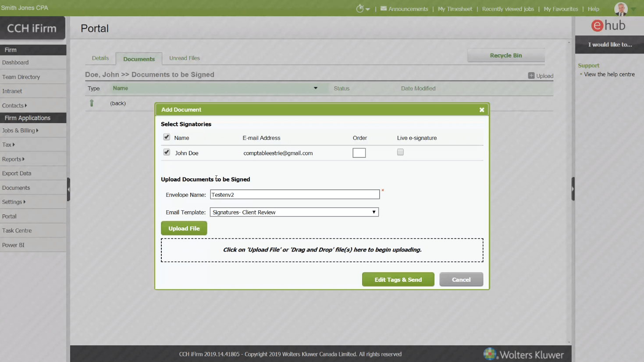The height and width of the screenshot is (362, 644).
Task: Switch to the Unread Files tab
Action: pos(184,58)
